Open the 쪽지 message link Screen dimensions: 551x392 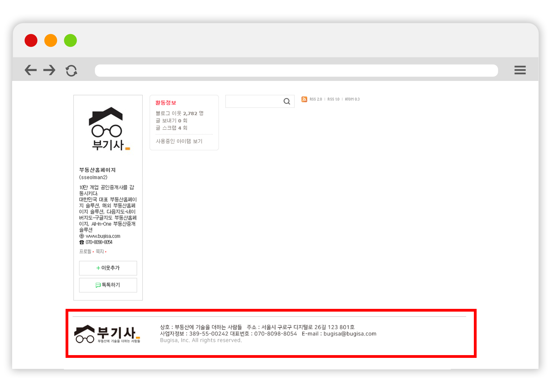click(x=100, y=251)
